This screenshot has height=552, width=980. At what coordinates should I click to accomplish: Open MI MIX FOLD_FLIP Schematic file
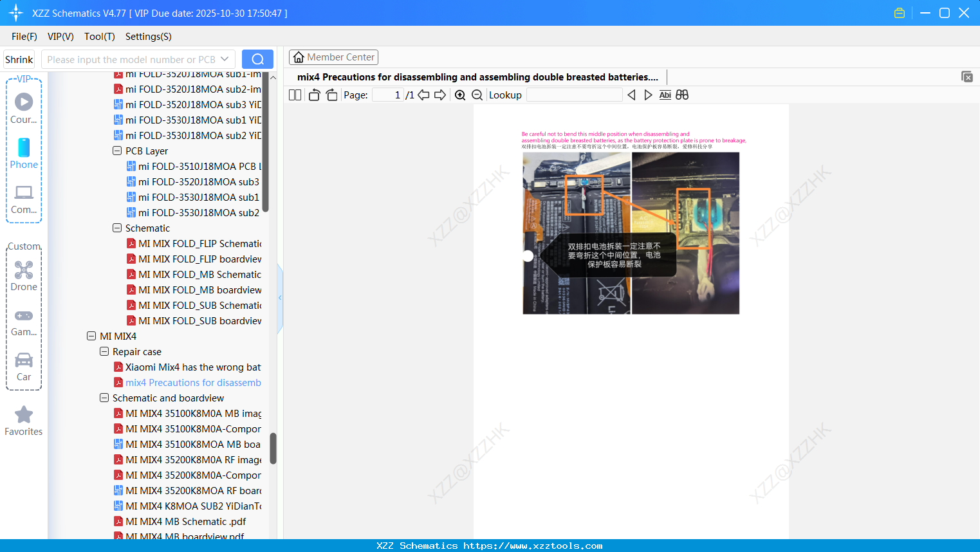click(194, 243)
